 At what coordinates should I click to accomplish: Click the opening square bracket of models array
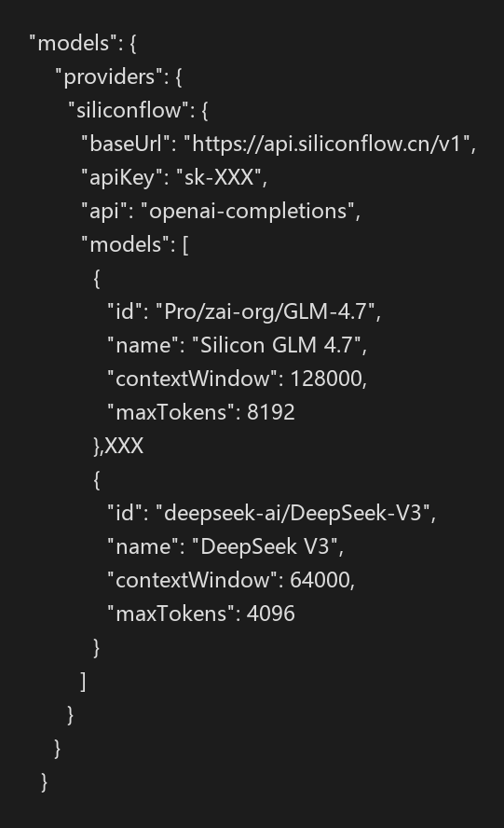pos(185,245)
